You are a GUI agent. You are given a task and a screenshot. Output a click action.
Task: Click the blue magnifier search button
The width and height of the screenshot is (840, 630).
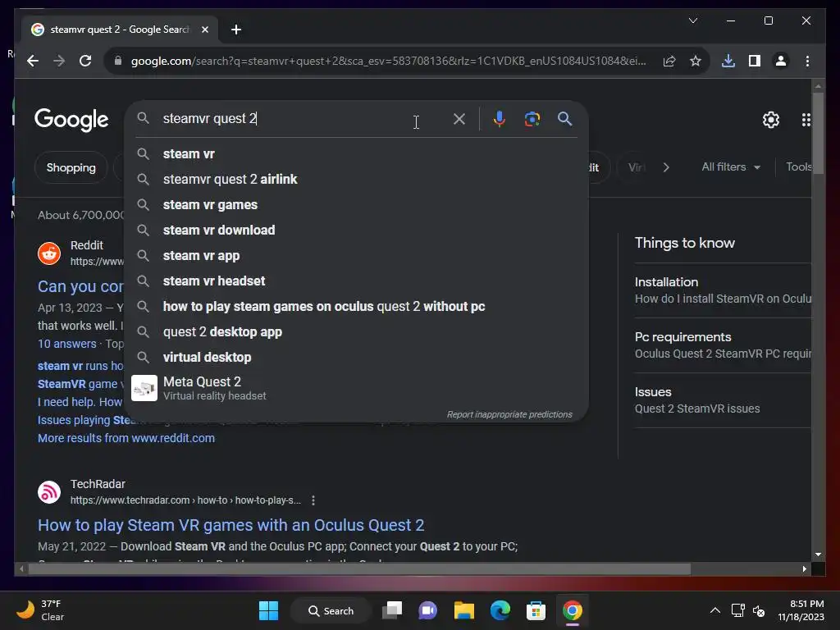(564, 119)
